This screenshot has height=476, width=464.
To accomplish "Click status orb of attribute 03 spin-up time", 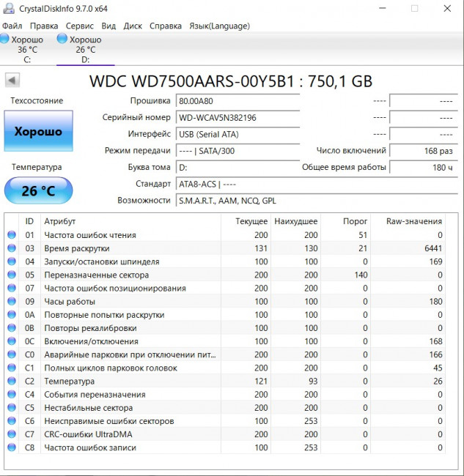I will point(12,248).
